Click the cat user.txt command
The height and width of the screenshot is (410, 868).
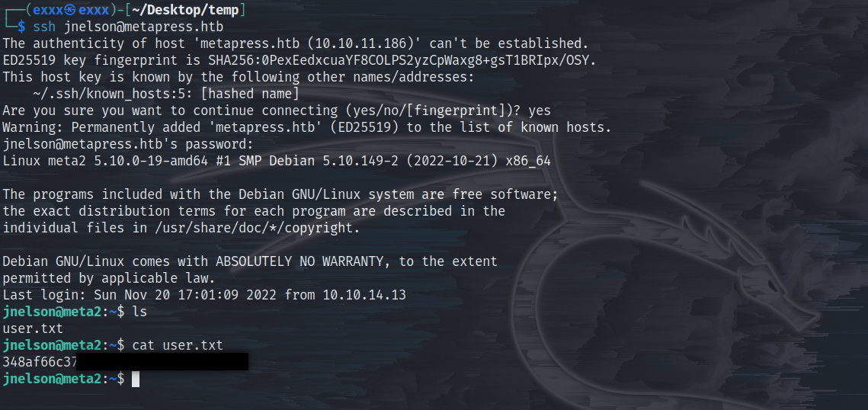pos(177,346)
